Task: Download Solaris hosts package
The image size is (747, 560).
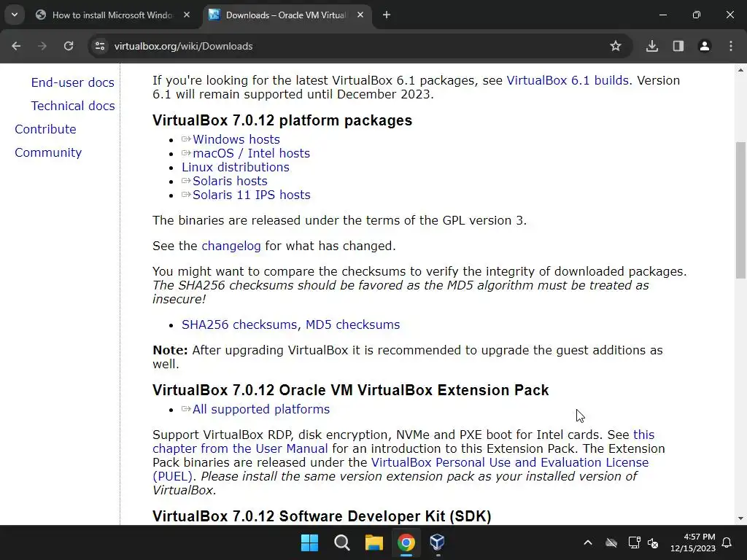Action: coord(230,181)
